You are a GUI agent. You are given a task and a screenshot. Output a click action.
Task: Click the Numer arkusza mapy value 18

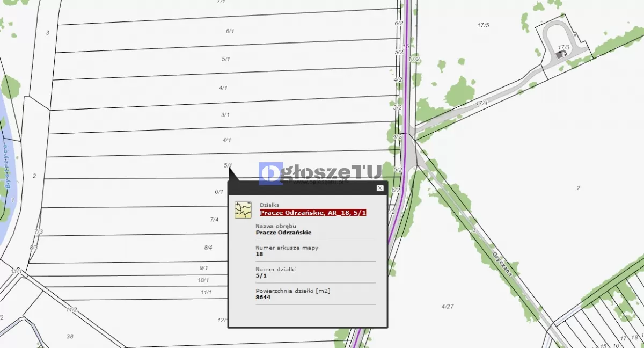(259, 254)
